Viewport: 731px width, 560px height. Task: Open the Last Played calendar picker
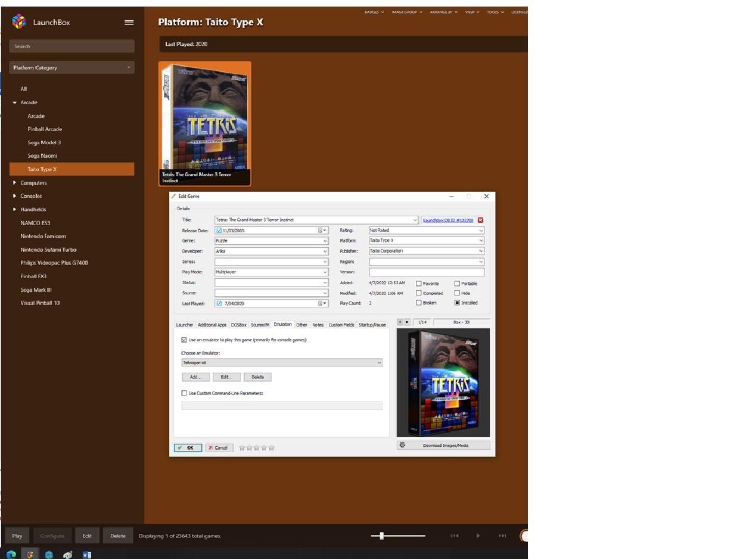(x=321, y=303)
